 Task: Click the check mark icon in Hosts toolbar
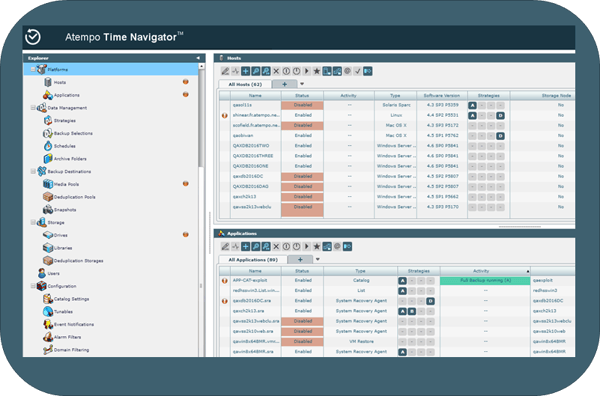pyautogui.click(x=357, y=71)
